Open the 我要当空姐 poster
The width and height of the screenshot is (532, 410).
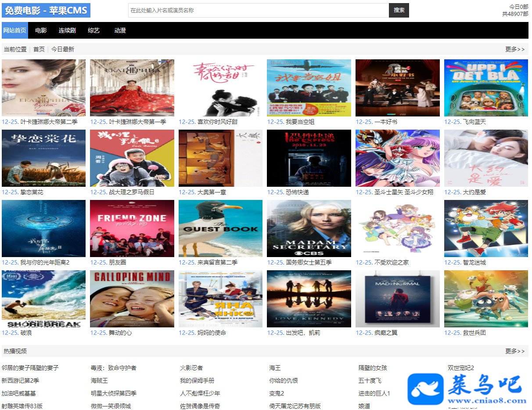(x=309, y=88)
